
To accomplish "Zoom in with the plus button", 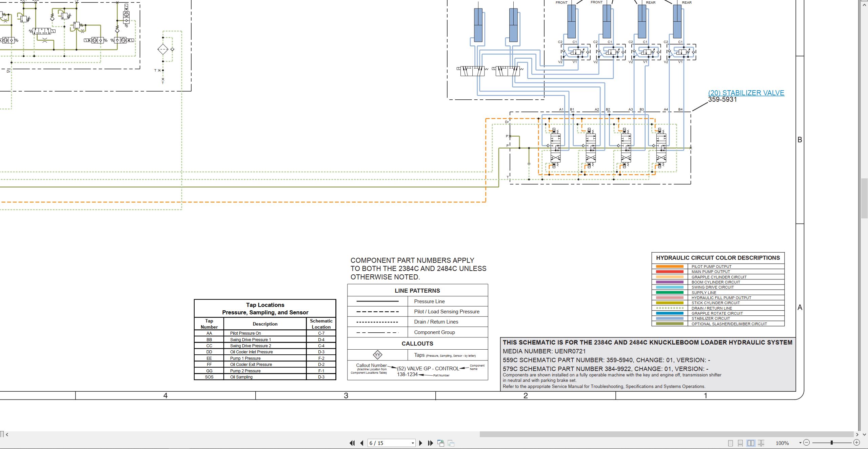I will coord(856,443).
